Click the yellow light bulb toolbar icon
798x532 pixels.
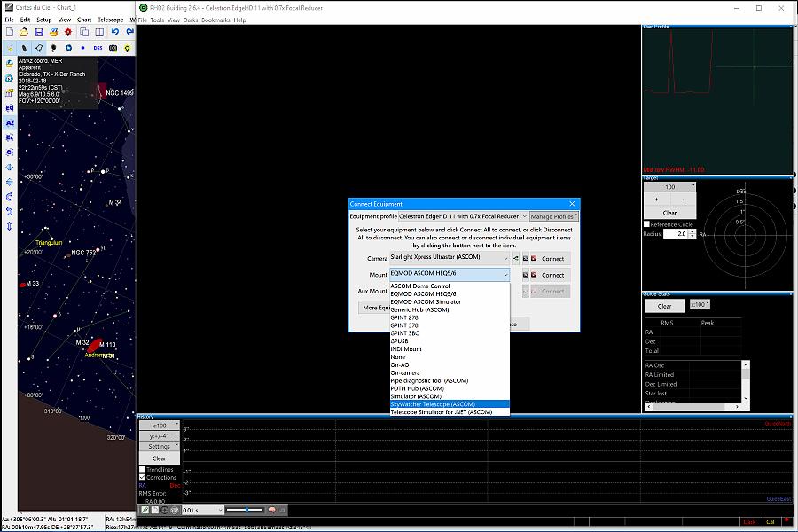tap(127, 48)
